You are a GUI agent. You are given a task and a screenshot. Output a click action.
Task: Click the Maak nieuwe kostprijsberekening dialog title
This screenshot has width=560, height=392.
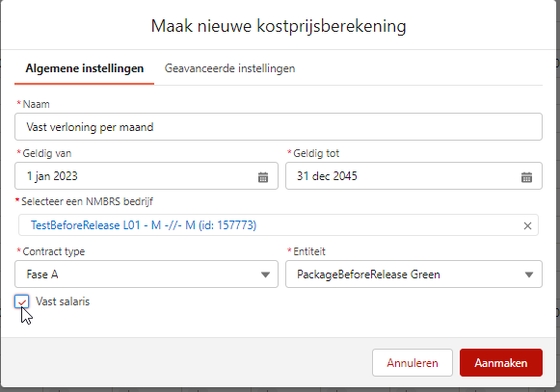point(279,26)
